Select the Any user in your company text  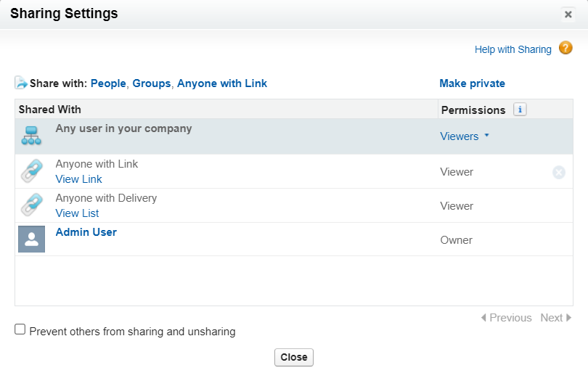point(123,128)
